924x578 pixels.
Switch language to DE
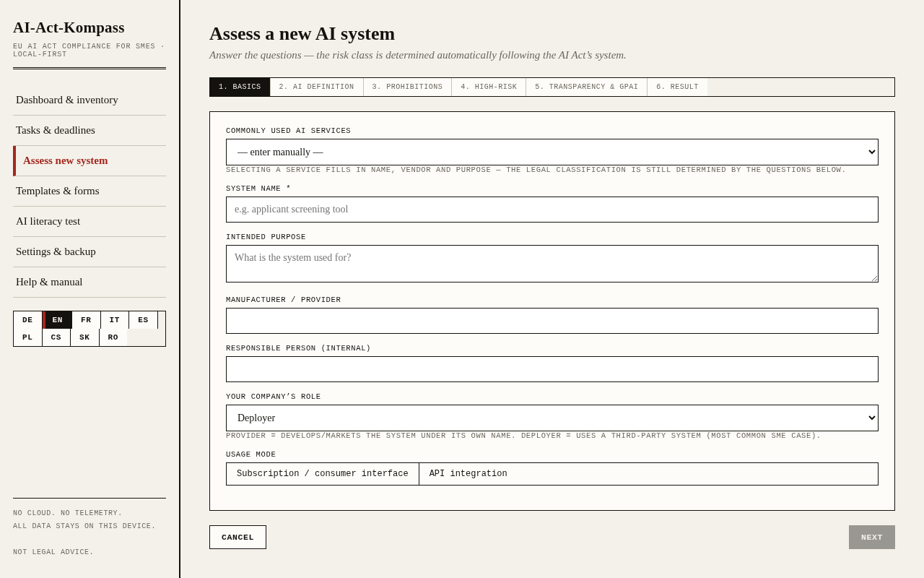27,320
